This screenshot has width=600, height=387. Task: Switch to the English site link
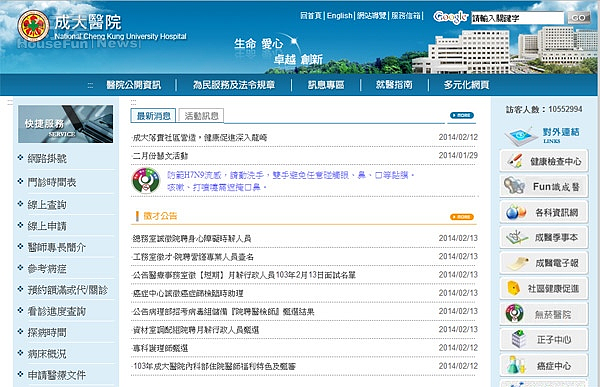[339, 16]
